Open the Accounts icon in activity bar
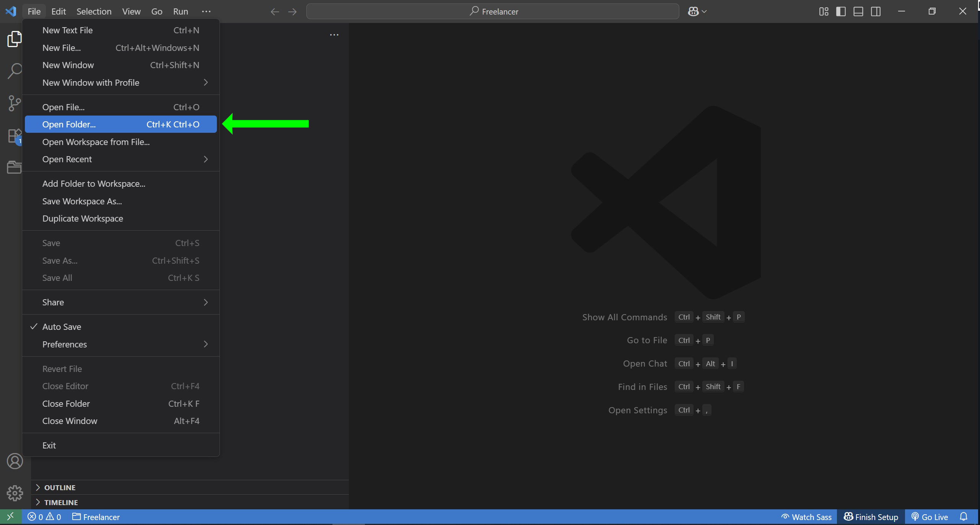Screen dimensions: 980x525 [15, 461]
